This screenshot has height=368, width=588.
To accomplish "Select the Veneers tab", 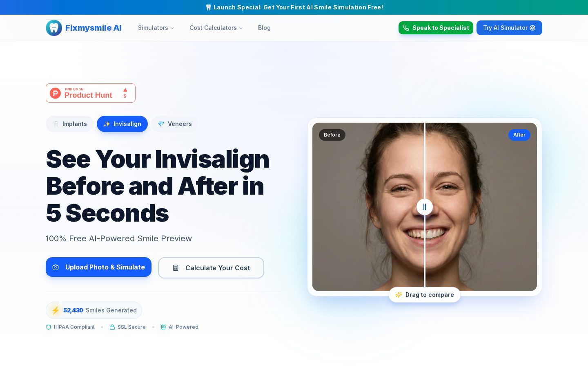I will click(x=175, y=124).
